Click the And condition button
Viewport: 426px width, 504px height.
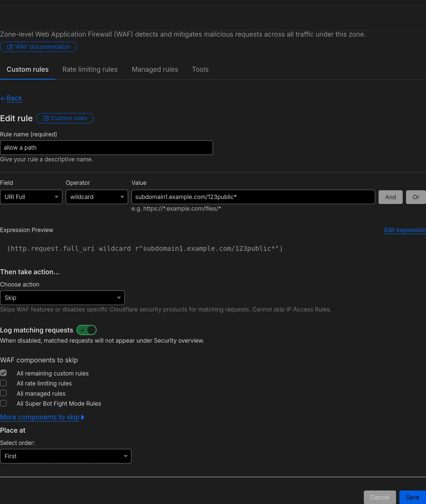pos(390,197)
